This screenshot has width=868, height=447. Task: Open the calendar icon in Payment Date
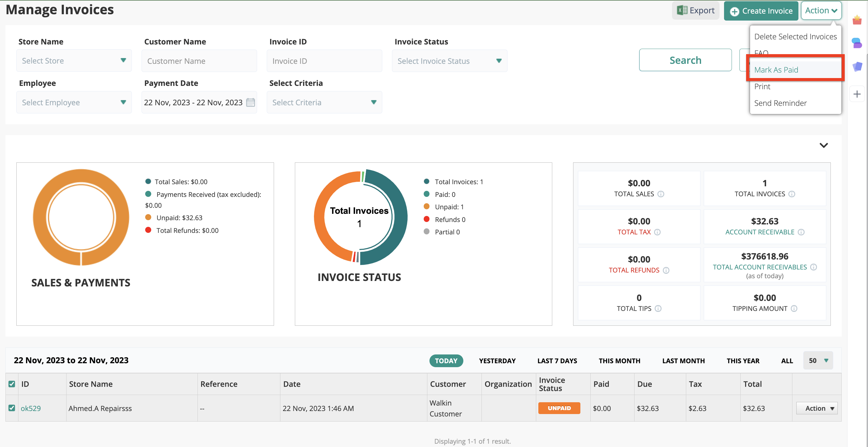(x=250, y=102)
